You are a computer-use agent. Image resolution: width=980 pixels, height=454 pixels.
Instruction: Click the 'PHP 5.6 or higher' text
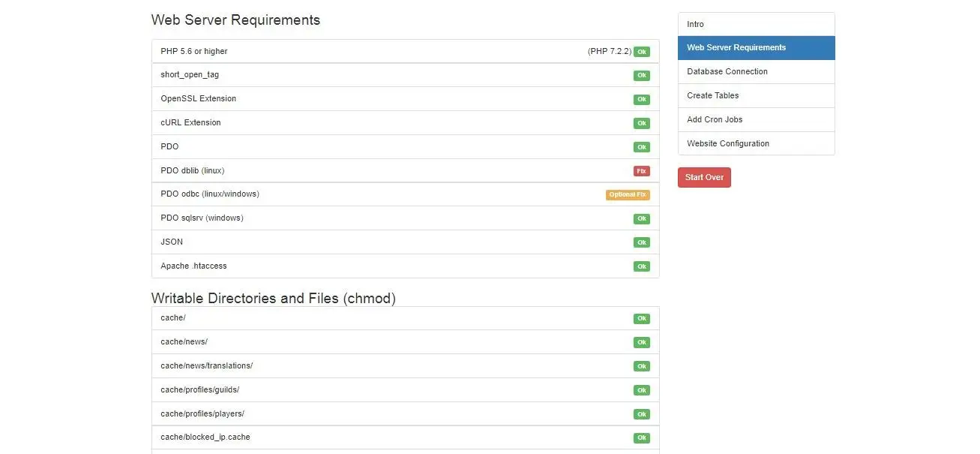[x=194, y=51]
